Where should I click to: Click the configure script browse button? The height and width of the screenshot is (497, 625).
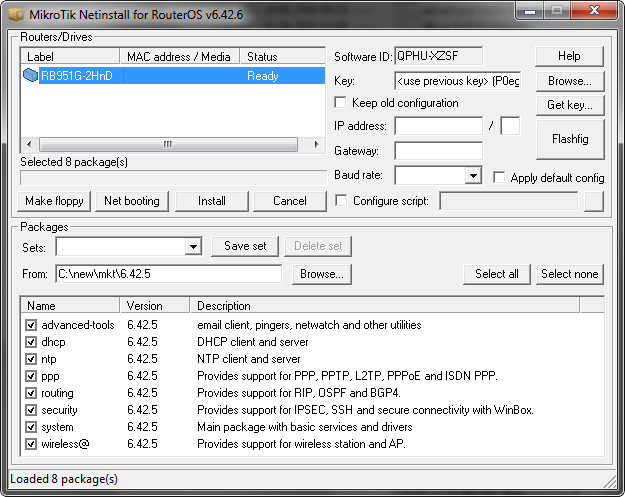point(594,201)
